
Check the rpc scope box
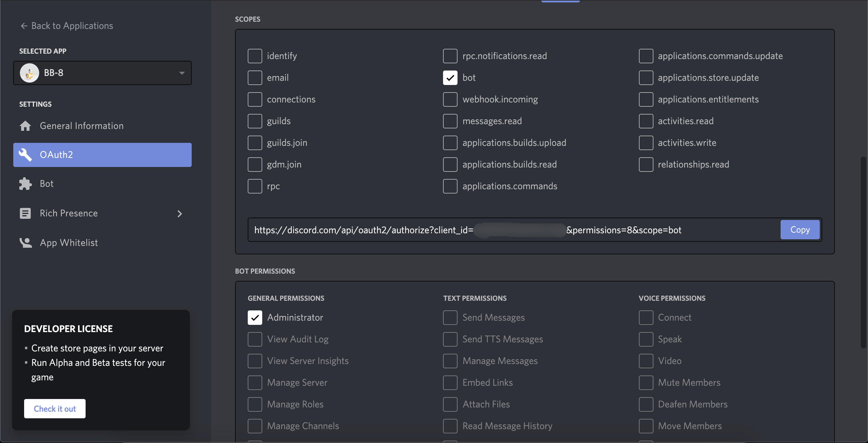coord(255,186)
